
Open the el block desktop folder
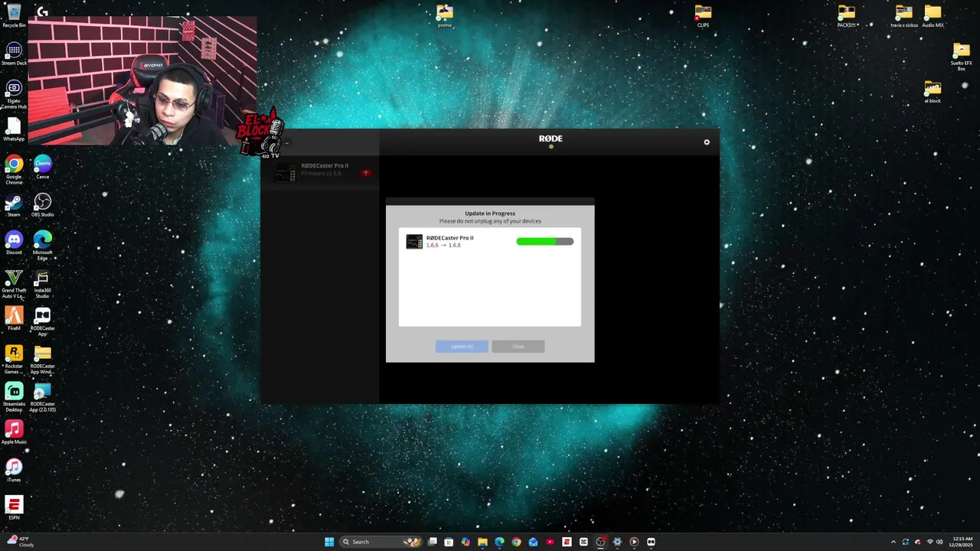[x=933, y=92]
